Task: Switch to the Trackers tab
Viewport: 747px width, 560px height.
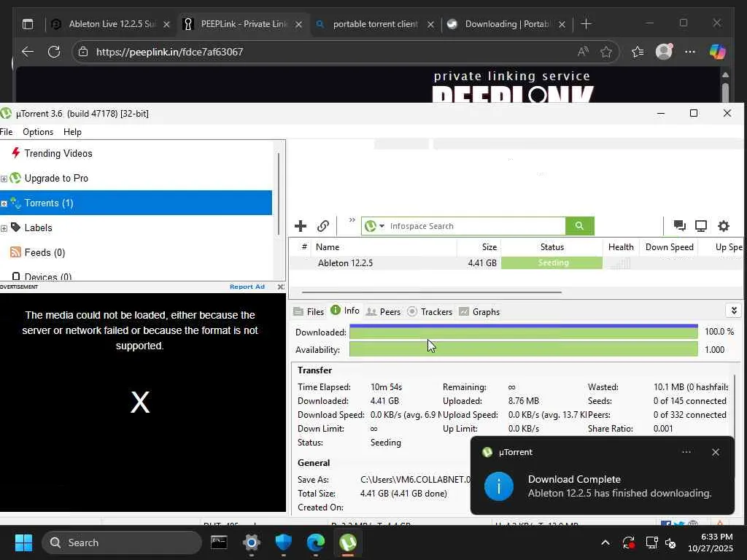Action: point(430,312)
